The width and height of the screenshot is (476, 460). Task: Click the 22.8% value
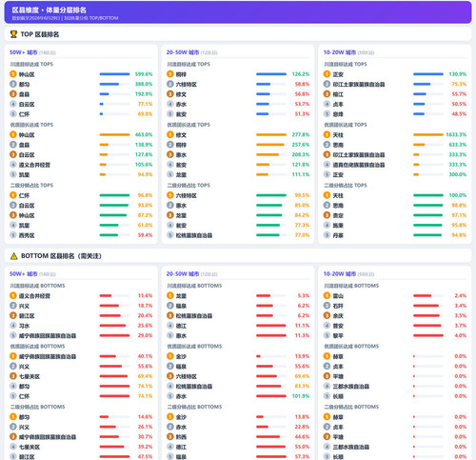click(302, 427)
